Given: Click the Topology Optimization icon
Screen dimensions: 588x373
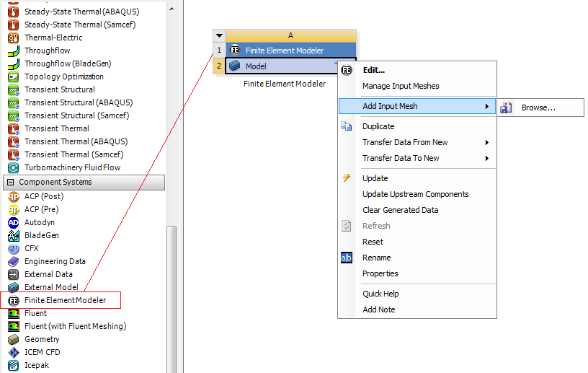Looking at the screenshot, I should click(13, 77).
